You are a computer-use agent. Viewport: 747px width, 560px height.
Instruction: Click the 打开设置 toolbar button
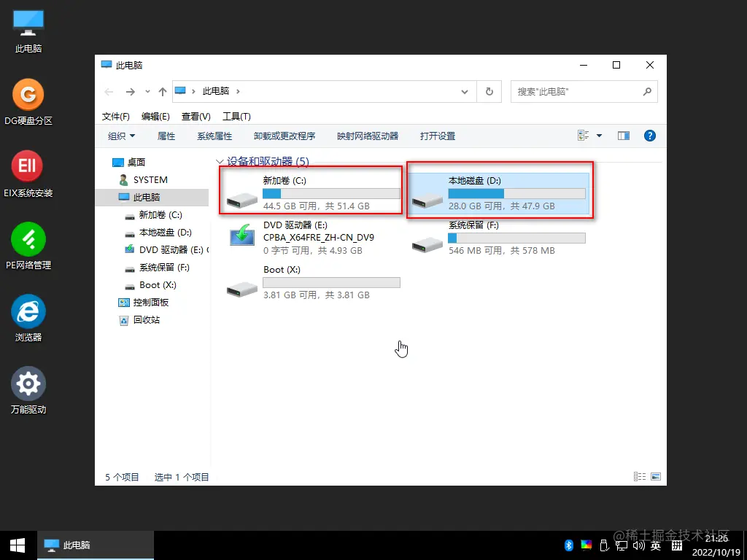click(438, 136)
